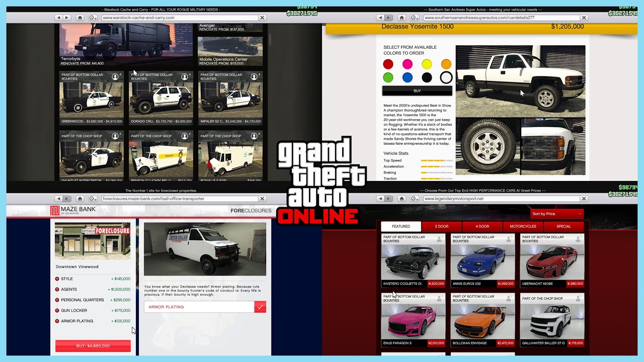Switch to the Motorcycles tab
The image size is (644, 362).
[523, 226]
